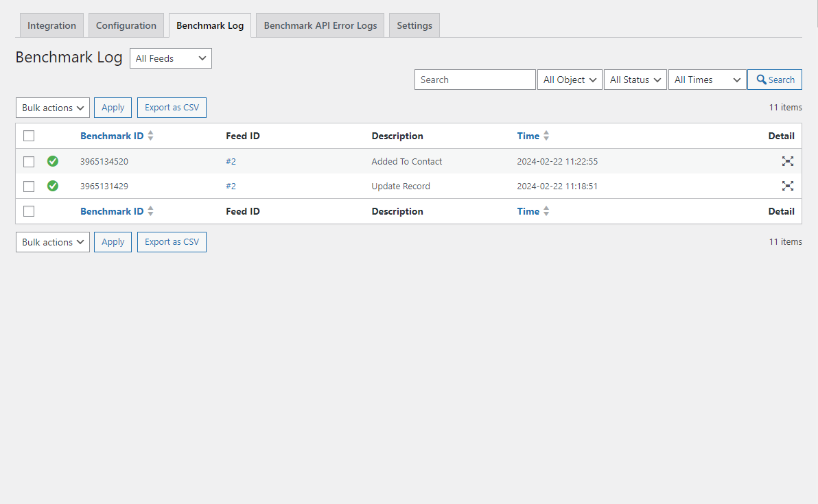Click timestamp 2024-02-22 11:18:51
Screen dimensions: 818x504
point(557,186)
